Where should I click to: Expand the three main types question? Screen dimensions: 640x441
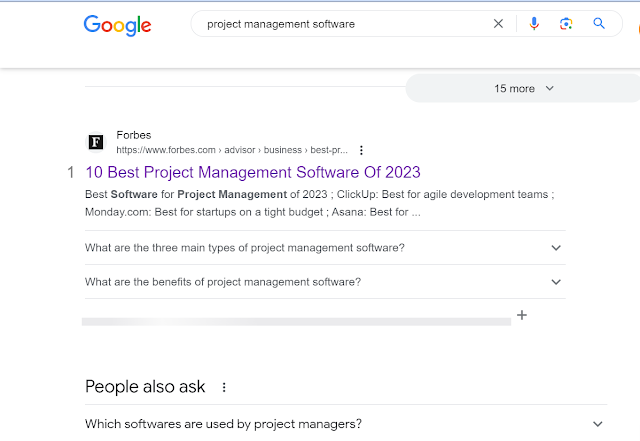(556, 248)
